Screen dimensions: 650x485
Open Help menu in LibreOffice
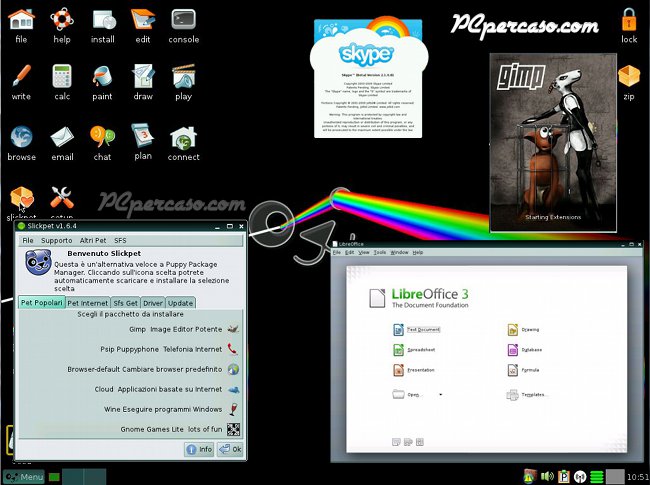418,252
